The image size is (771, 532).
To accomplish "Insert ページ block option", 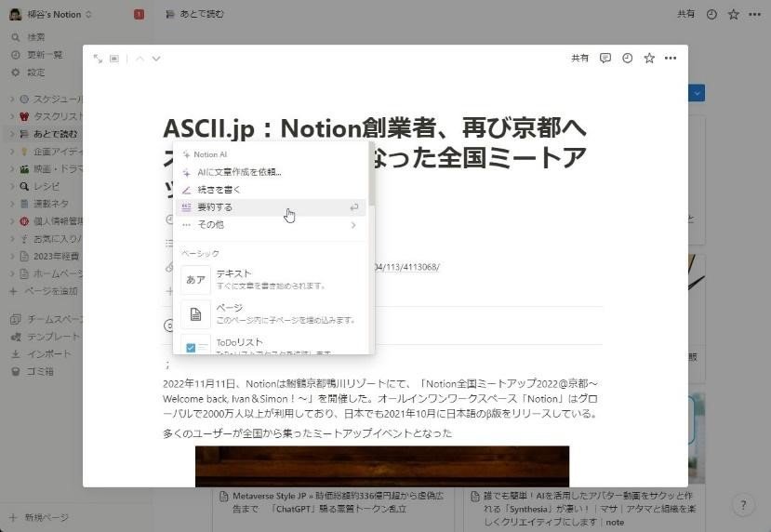I will point(271,313).
